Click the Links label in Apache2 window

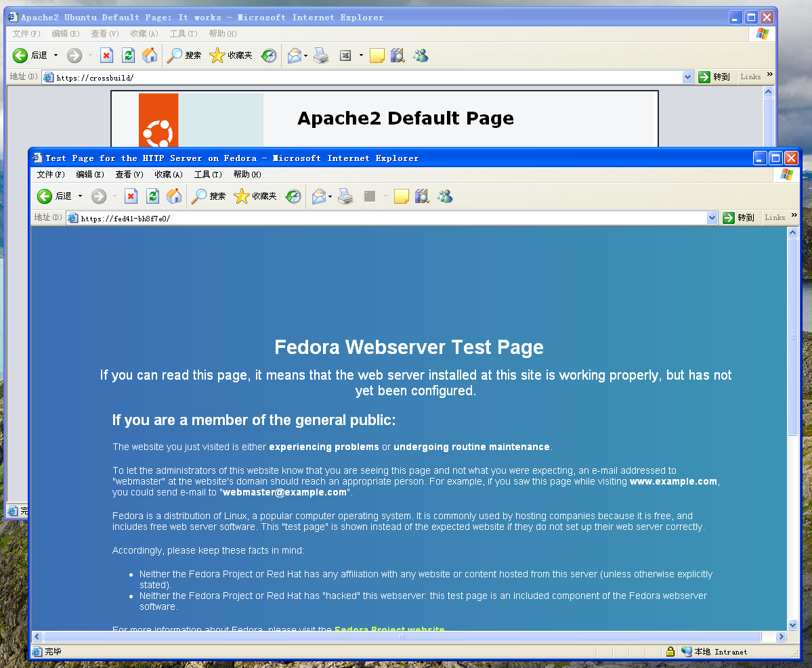(x=750, y=77)
